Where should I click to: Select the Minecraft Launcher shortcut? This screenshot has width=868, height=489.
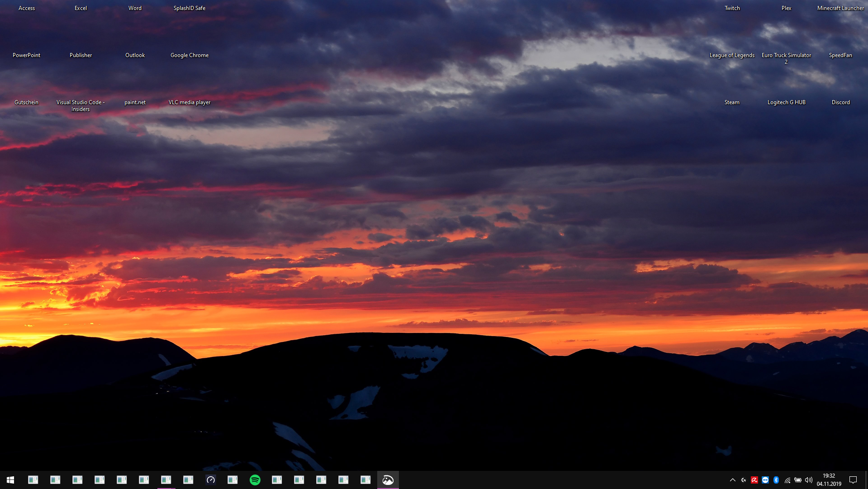840,8
